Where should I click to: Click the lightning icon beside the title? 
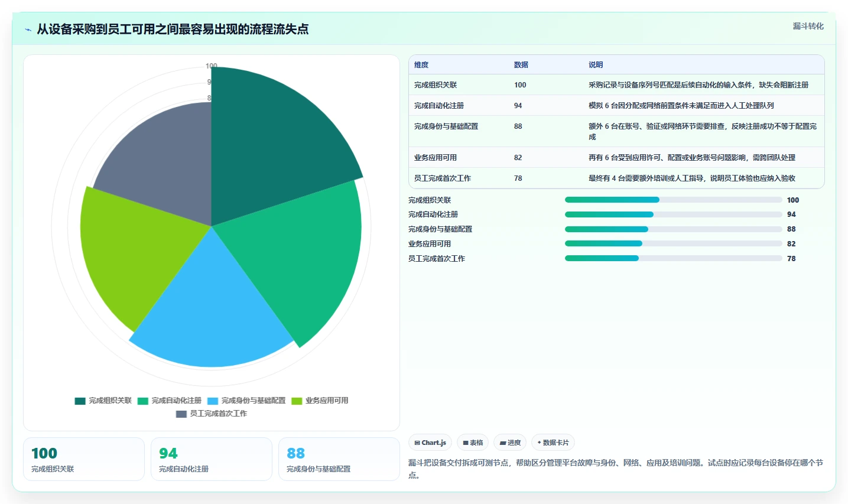pos(28,30)
